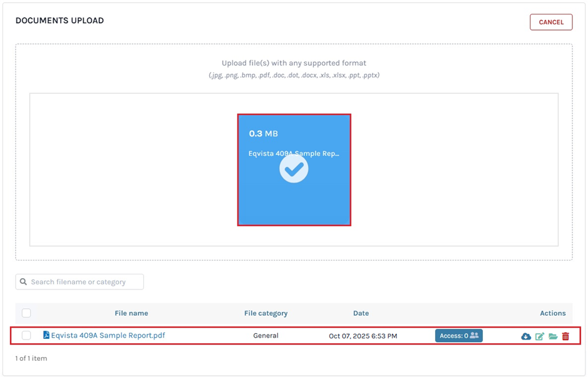Click the white checkmark on the upload tile
Image resolution: width=588 pixels, height=379 pixels.
[294, 169]
